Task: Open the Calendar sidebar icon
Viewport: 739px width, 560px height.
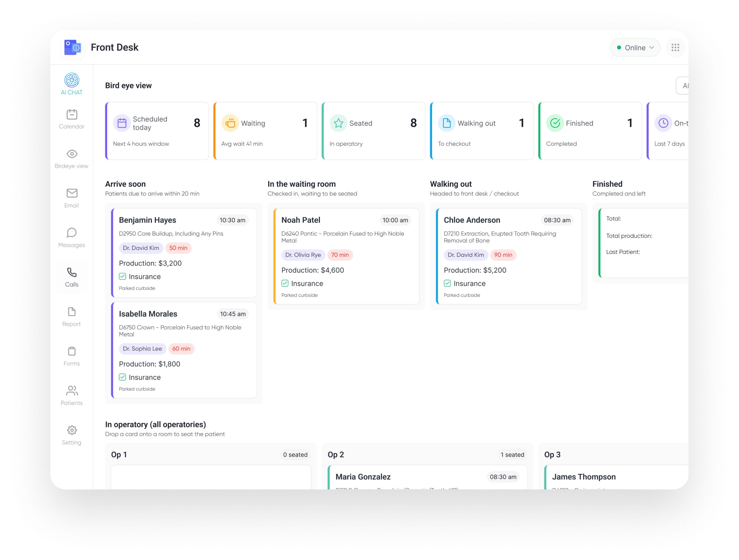Action: [71, 114]
